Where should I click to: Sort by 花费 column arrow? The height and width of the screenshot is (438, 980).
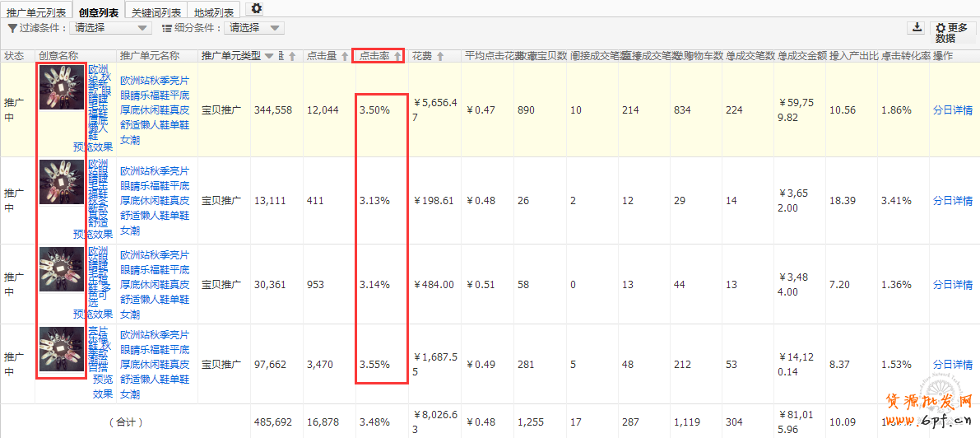(x=440, y=56)
